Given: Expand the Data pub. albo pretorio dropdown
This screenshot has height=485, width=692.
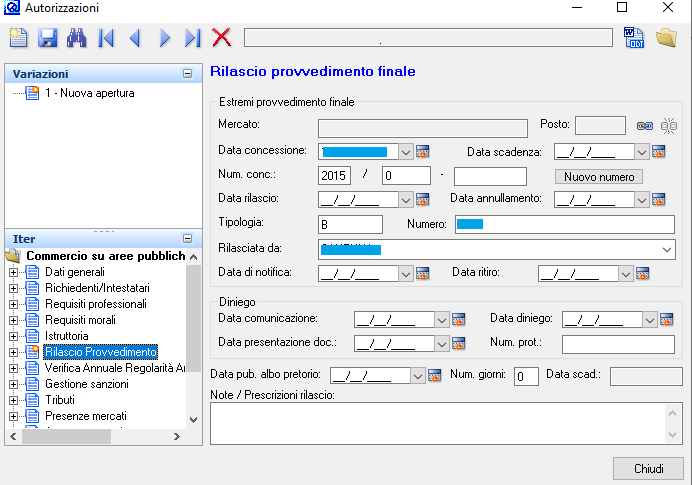Looking at the screenshot, I should (x=417, y=376).
